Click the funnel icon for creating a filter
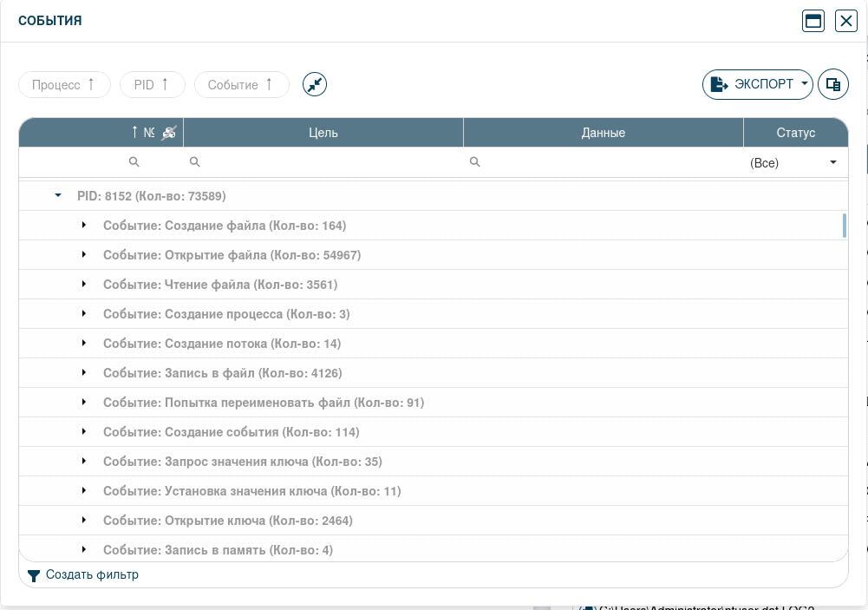868x610 pixels. click(34, 575)
